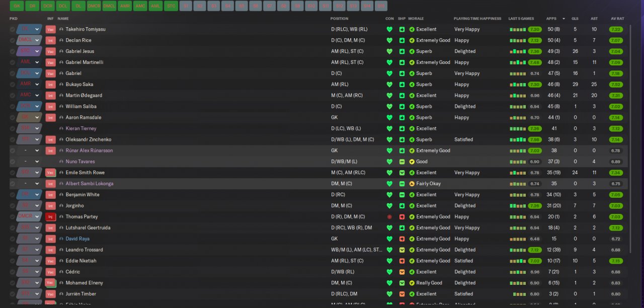Click the red condition icon for Thomas Partey

[389, 217]
